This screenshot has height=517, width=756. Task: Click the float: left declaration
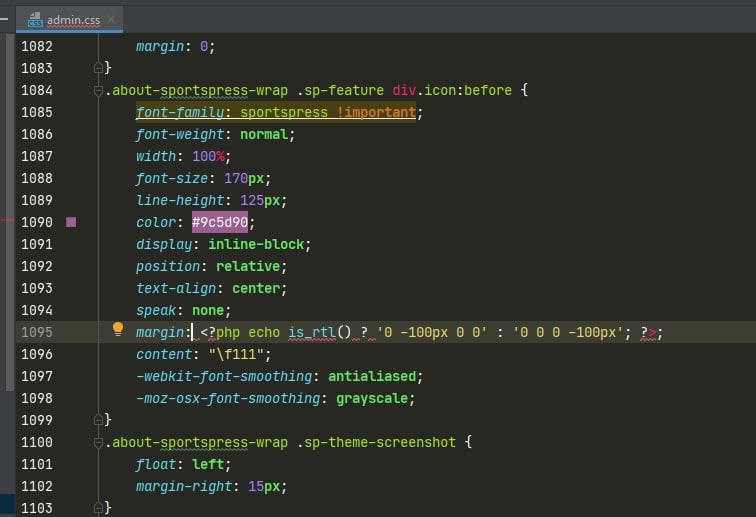(183, 464)
